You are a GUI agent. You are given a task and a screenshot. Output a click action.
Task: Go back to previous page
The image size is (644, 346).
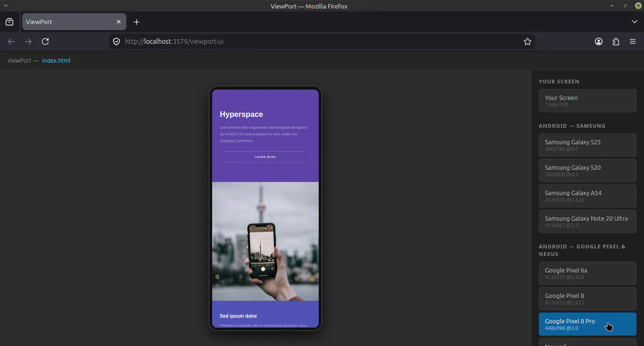pyautogui.click(x=11, y=41)
